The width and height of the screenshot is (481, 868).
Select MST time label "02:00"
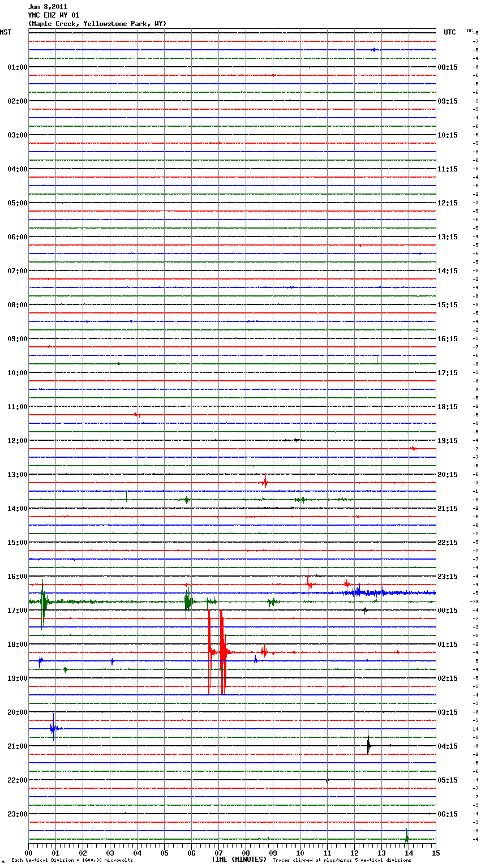pyautogui.click(x=18, y=101)
